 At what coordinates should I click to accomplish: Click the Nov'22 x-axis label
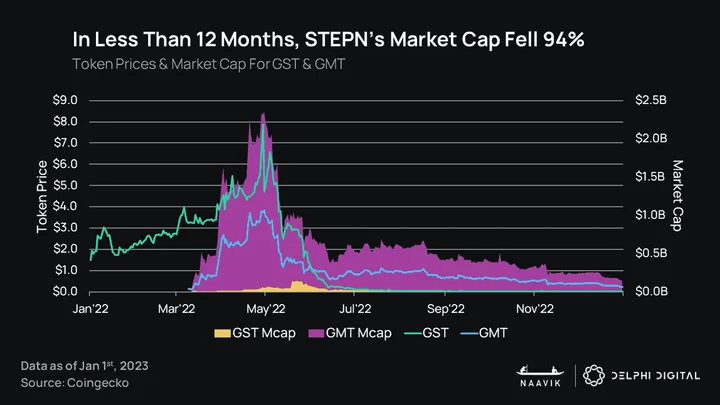534,309
